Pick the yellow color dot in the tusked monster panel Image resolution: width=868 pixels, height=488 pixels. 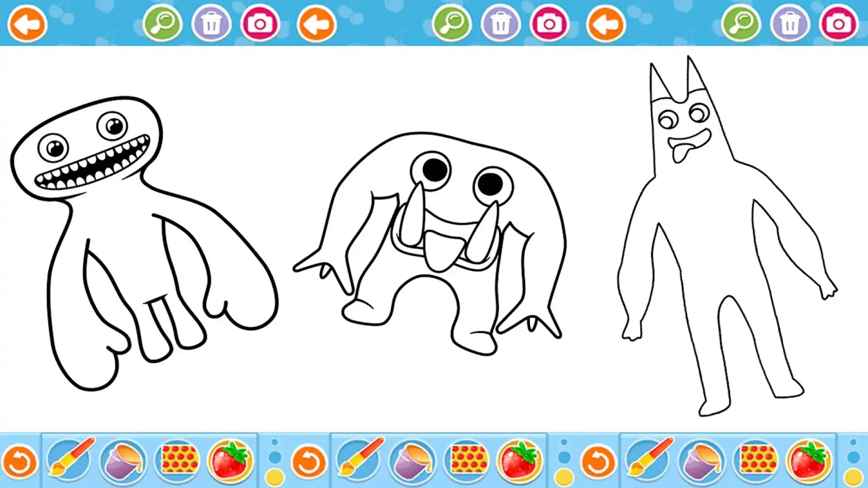point(564,478)
